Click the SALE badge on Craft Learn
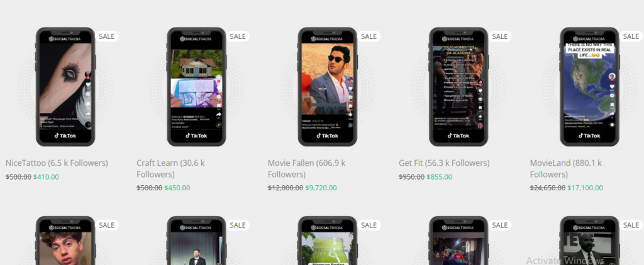Image resolution: width=644 pixels, height=265 pixels. (238, 36)
